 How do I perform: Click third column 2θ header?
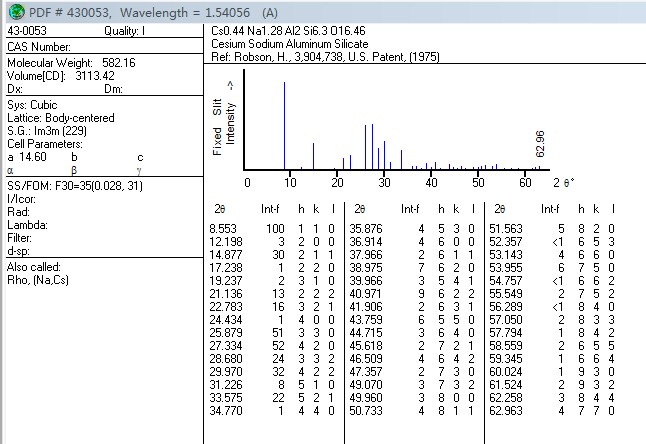click(500, 209)
